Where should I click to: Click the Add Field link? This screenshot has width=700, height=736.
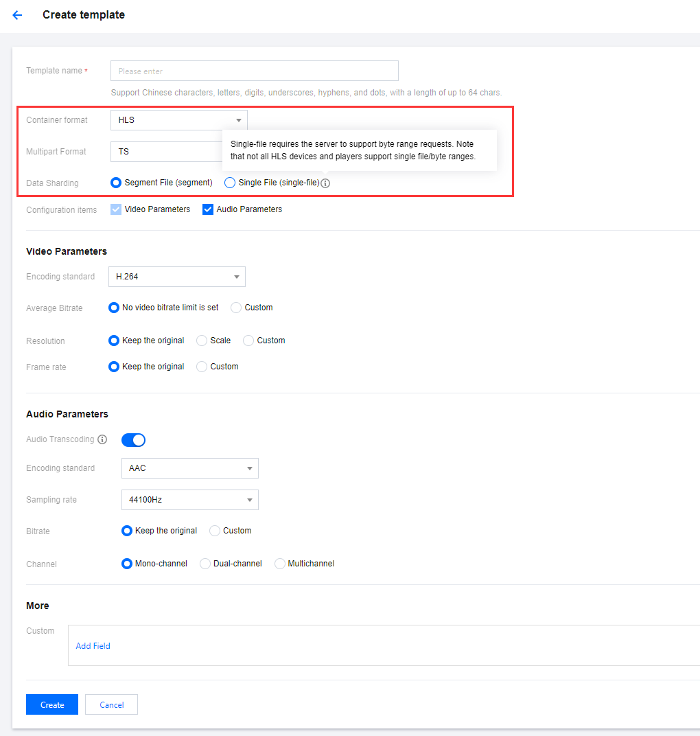click(93, 646)
